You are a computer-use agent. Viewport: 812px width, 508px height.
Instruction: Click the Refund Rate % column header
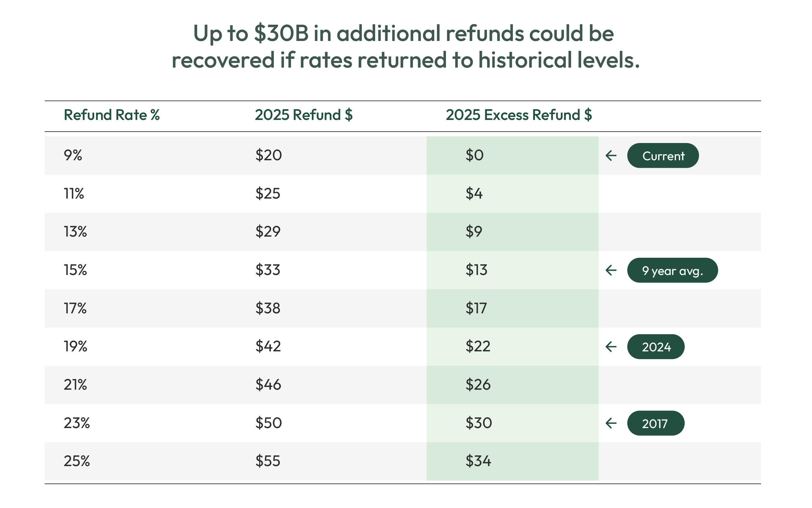tap(111, 115)
